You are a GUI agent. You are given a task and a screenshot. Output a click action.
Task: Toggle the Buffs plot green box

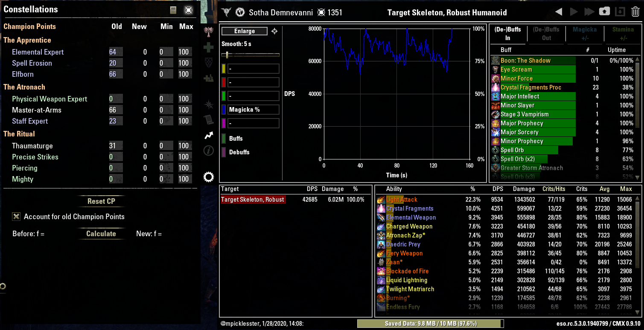pos(224,139)
